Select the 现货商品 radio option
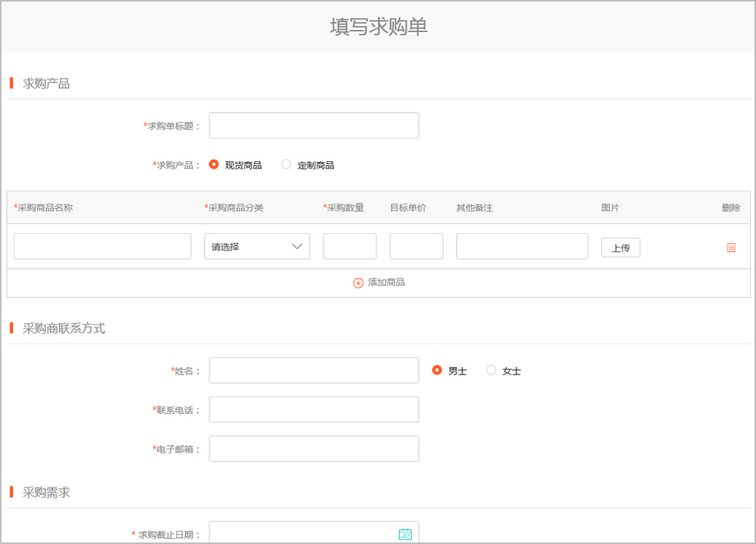 point(214,165)
